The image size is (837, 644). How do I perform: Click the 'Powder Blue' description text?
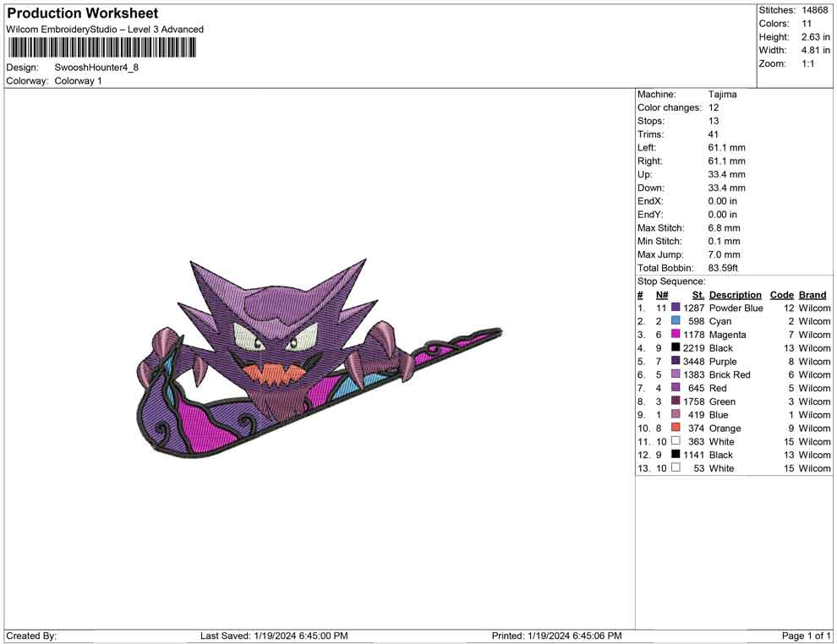[x=736, y=308]
